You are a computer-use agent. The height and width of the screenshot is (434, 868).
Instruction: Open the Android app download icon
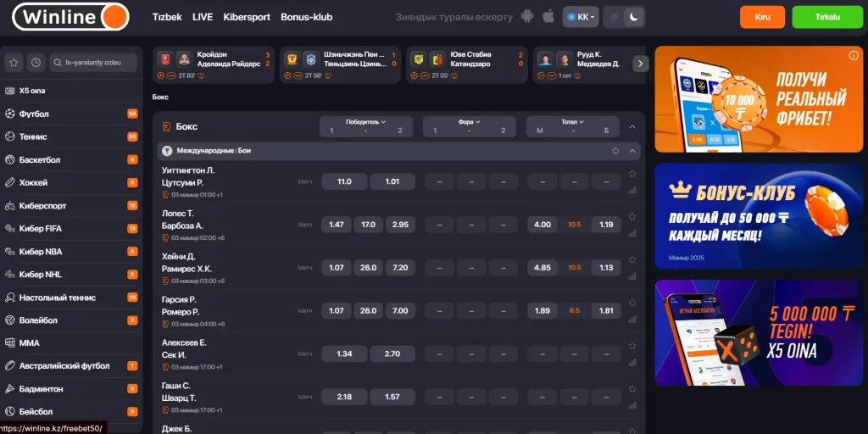point(527,17)
